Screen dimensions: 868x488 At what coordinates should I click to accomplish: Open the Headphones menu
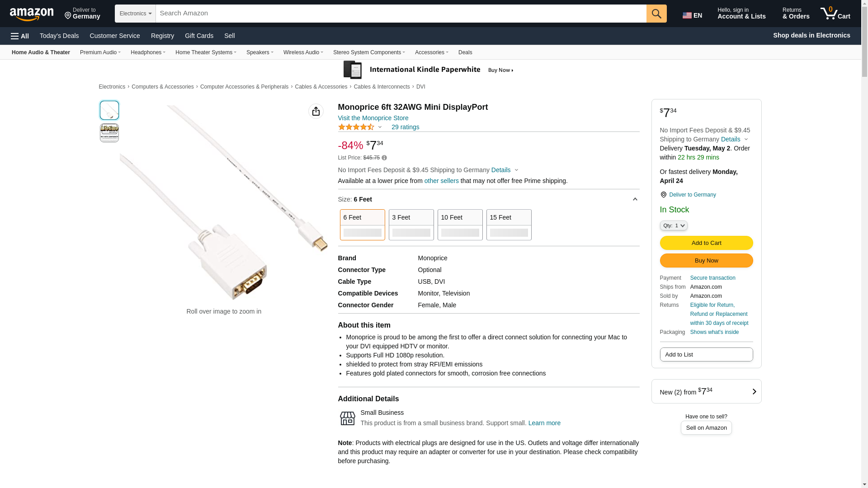148,52
